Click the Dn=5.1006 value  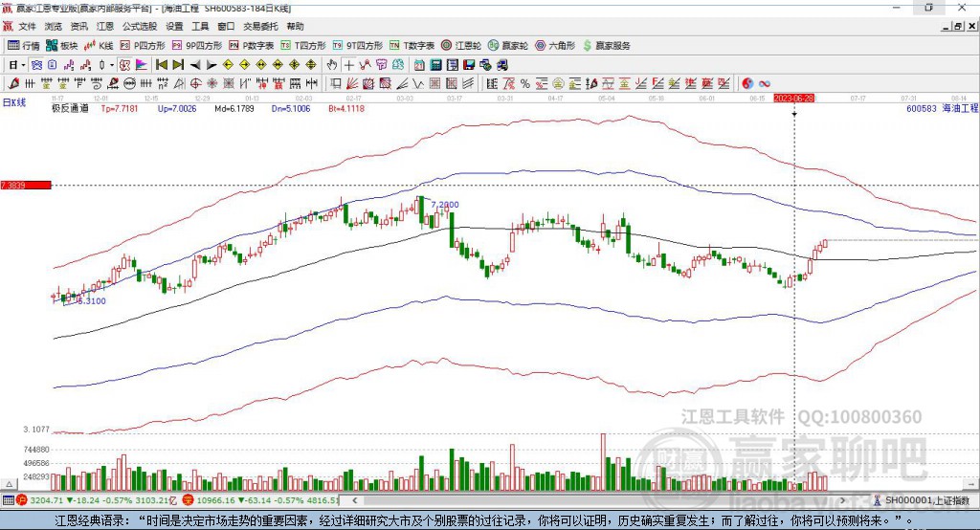click(291, 108)
